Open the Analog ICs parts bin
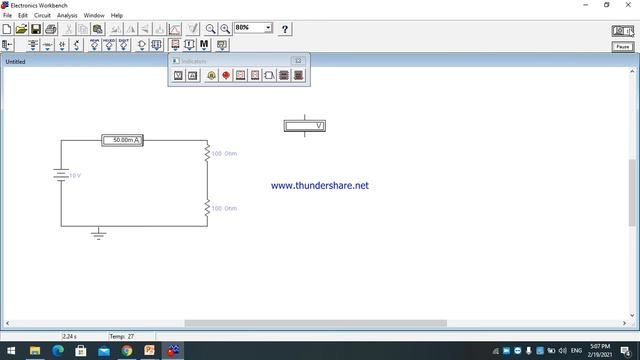Screen dimensions: 640x360 [x=94, y=45]
